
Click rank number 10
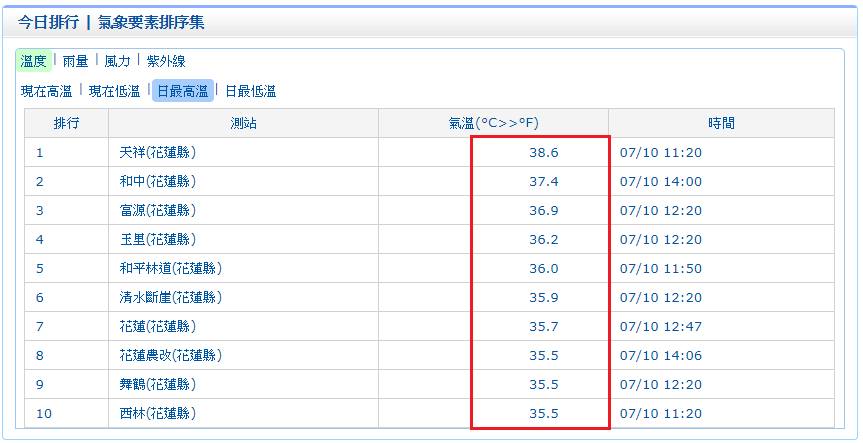coord(43,413)
